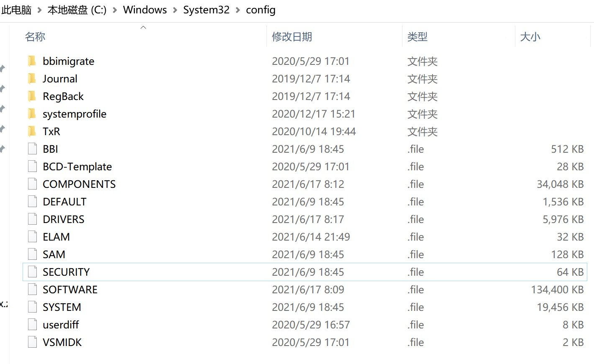594x364 pixels.
Task: Select the DRIVERS file icon
Action: pyautogui.click(x=32, y=219)
